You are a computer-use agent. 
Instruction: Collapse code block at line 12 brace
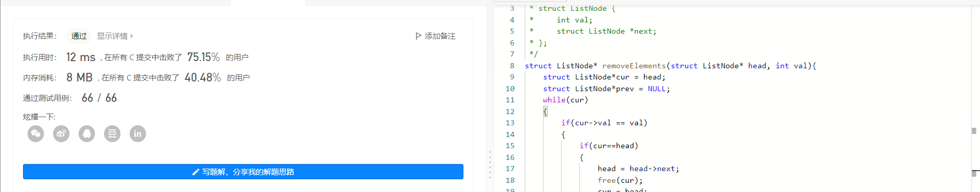545,112
